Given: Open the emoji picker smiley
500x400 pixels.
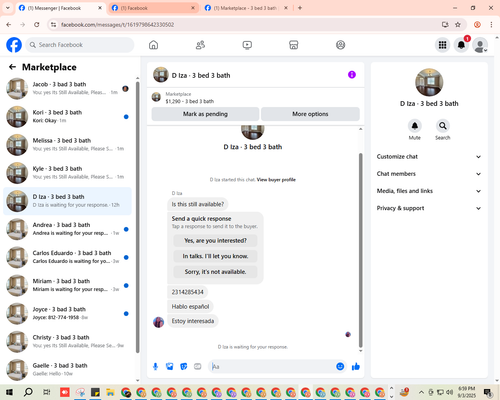Looking at the screenshot, I should pyautogui.click(x=340, y=366).
